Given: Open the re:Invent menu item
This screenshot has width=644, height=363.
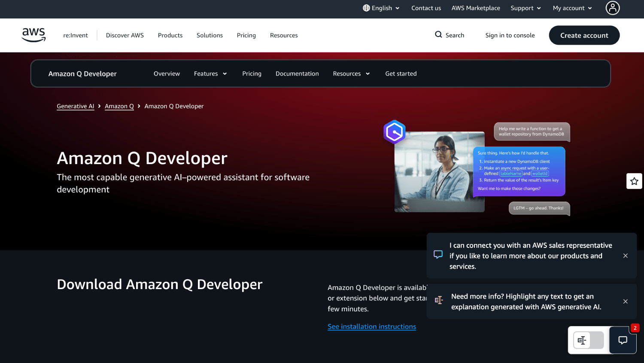Looking at the screenshot, I should click(x=76, y=35).
